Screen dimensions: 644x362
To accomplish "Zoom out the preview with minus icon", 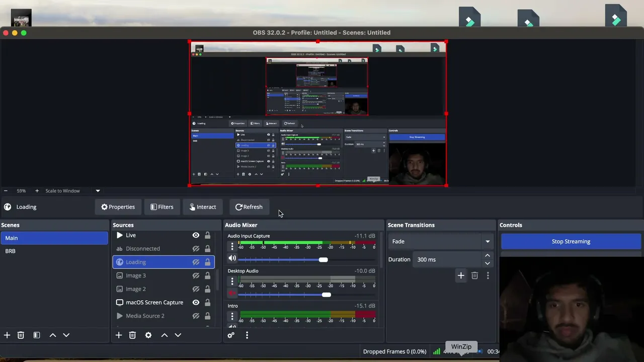I will tap(6, 191).
